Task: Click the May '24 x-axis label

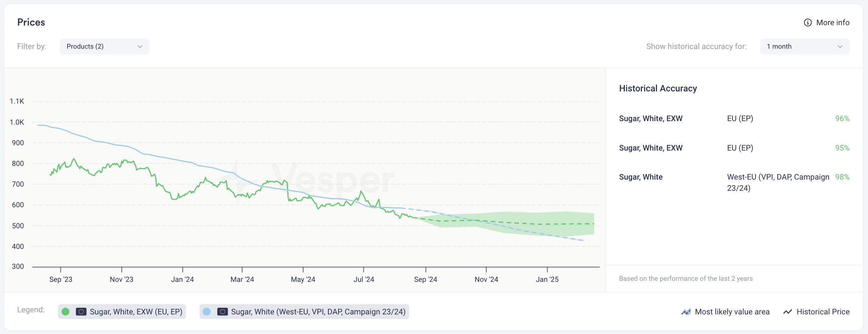Action: click(303, 279)
